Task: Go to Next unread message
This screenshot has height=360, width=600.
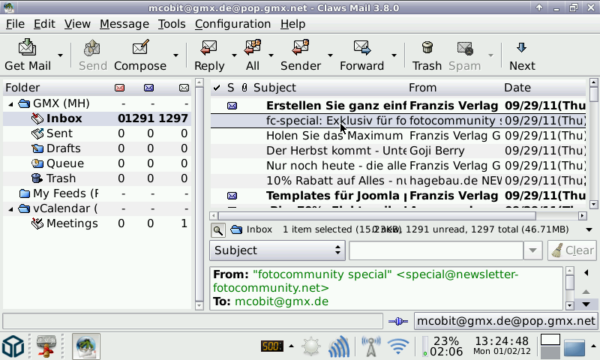Action: [x=522, y=55]
